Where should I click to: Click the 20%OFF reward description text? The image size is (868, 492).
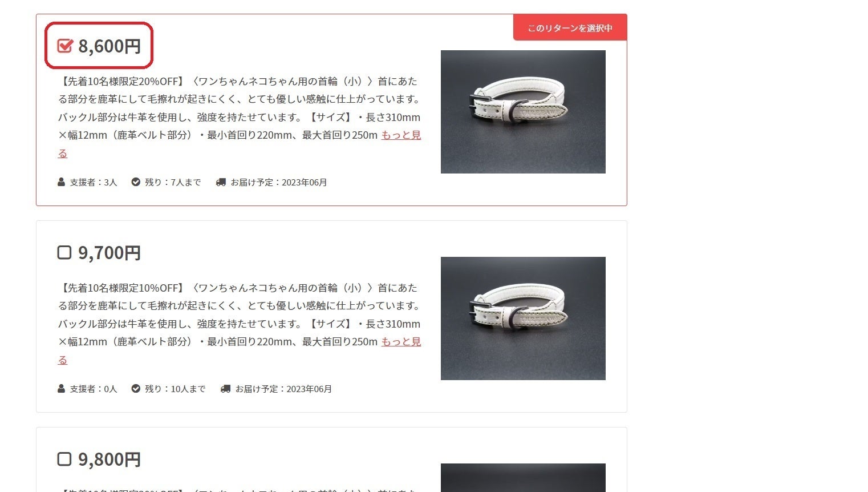(240, 117)
